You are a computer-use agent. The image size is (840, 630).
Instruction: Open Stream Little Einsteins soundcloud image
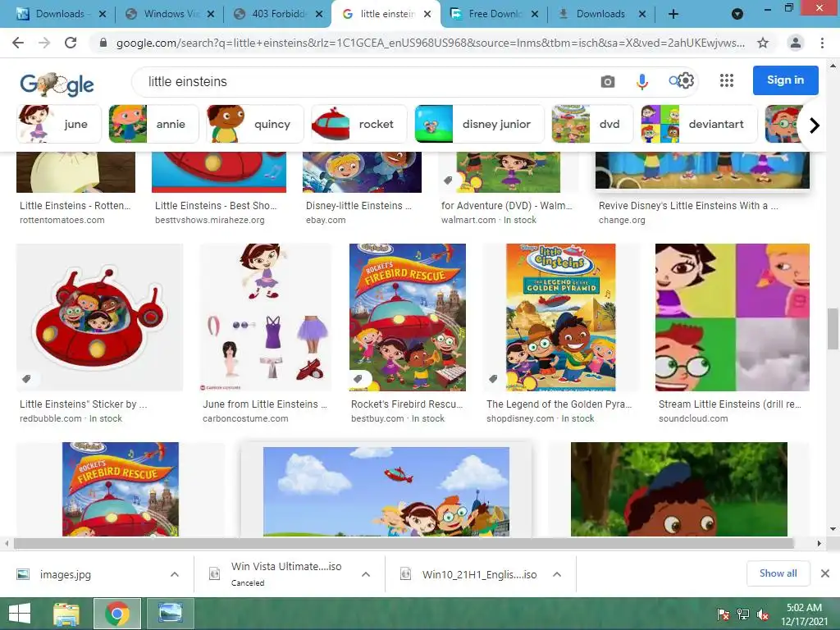[733, 317]
